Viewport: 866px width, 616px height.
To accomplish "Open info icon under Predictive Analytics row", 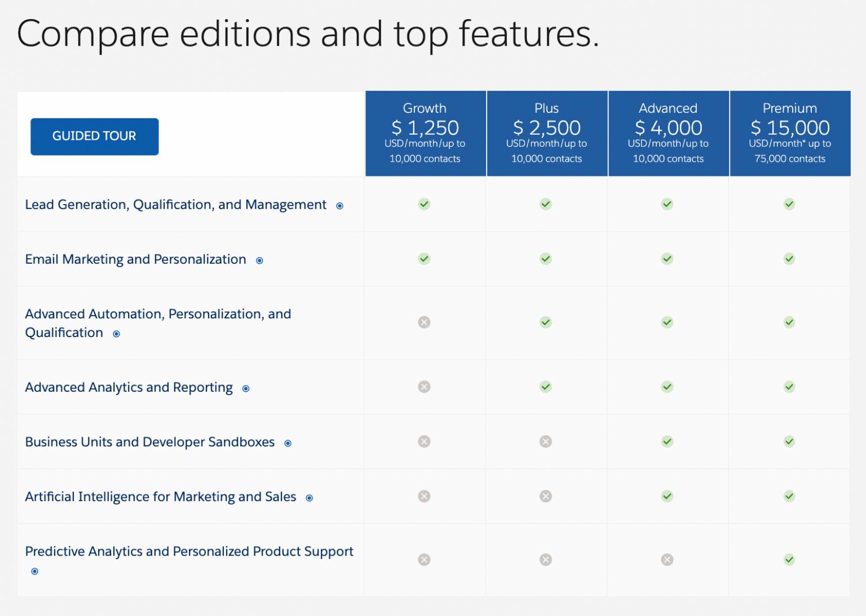I will [x=34, y=571].
